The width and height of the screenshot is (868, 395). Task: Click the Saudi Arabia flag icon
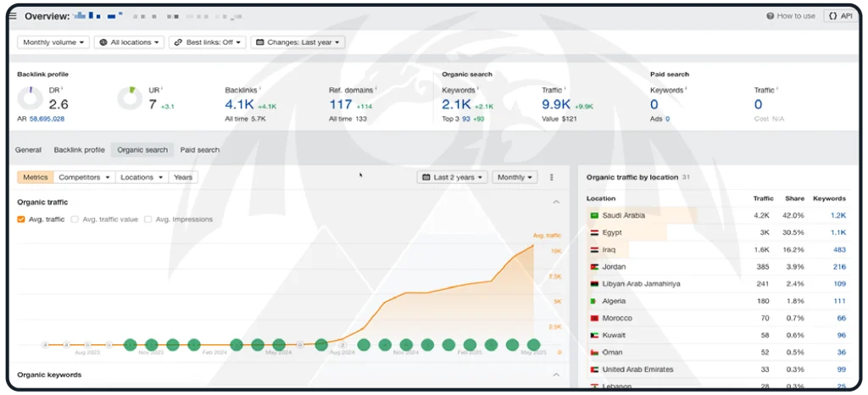coord(594,215)
